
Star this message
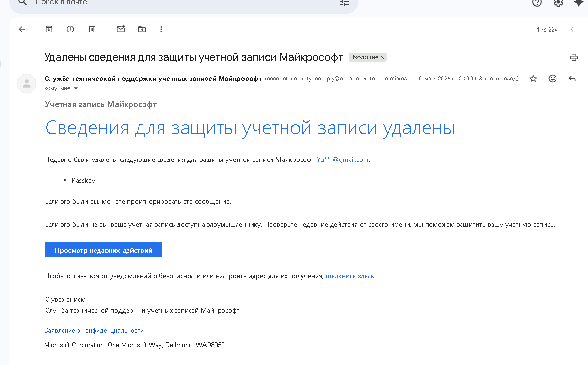(x=533, y=79)
